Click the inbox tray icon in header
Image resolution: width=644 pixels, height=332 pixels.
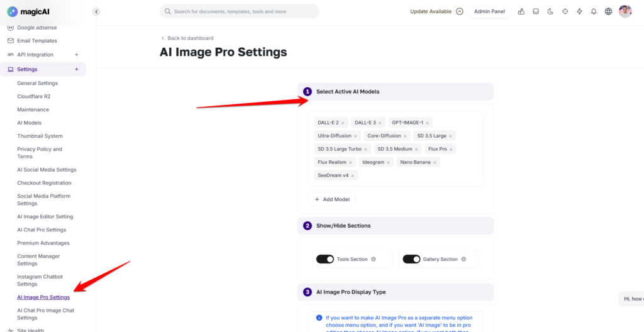[536, 11]
